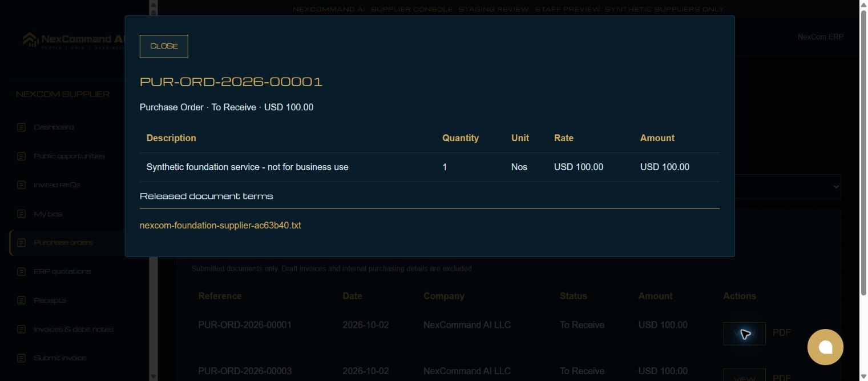Screen dimensions: 868x381
Task: Open Invoices & debit notes page
Action: (x=74, y=329)
